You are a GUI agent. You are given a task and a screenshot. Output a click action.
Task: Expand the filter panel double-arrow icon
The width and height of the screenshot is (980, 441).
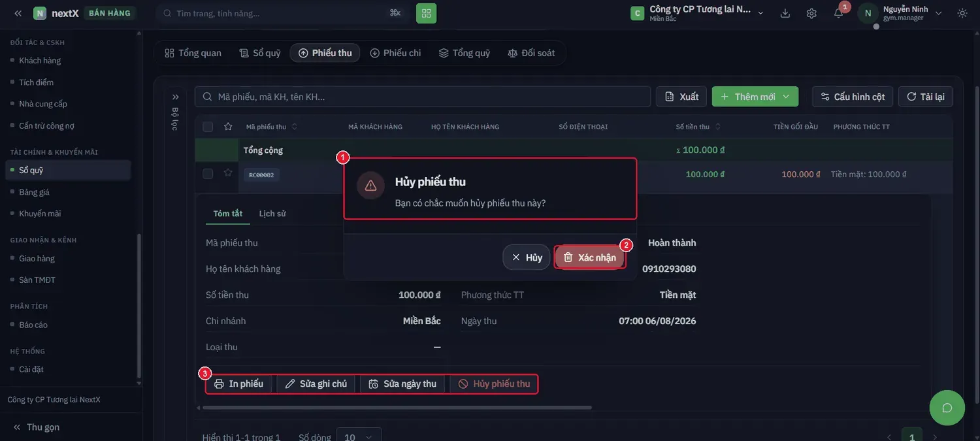(176, 97)
